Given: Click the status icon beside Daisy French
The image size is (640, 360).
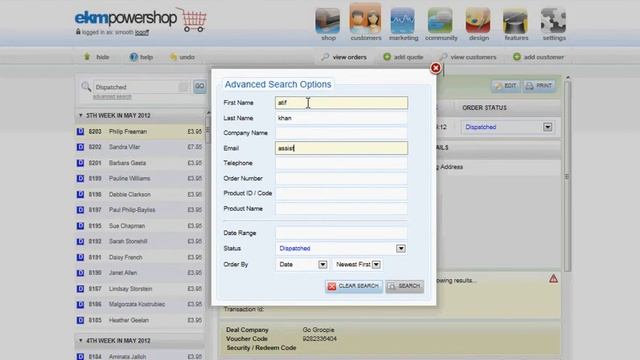Looking at the screenshot, I should click(x=80, y=257).
